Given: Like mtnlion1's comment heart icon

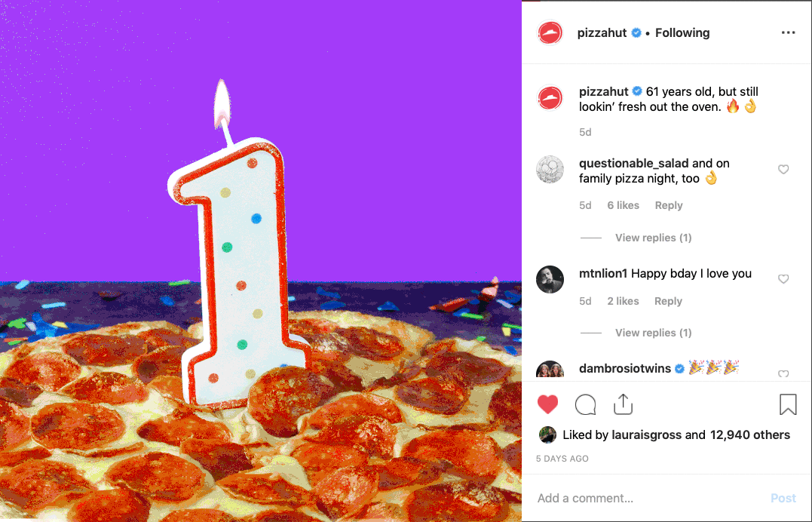Looking at the screenshot, I should coord(783,279).
